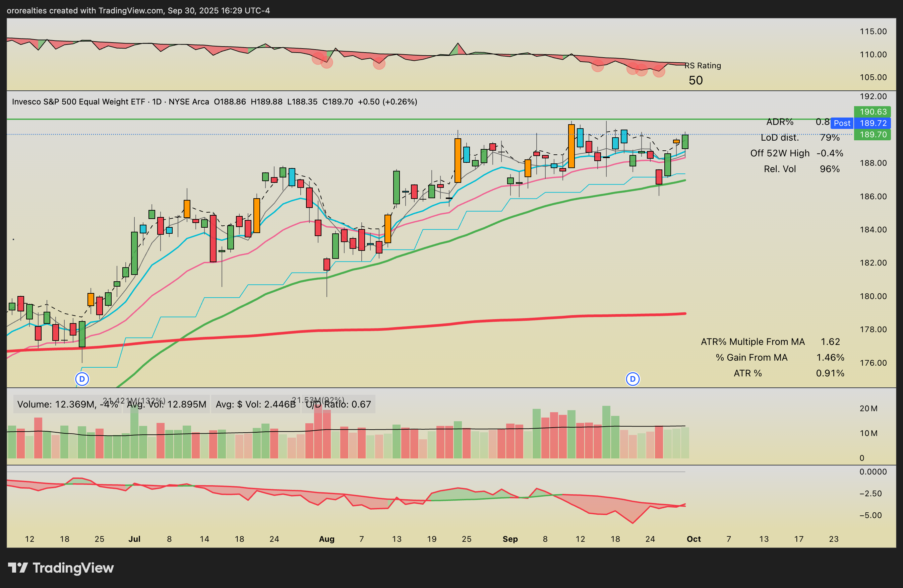This screenshot has height=588, width=903.
Task: Click the Aug label on time axis
Action: point(326,539)
